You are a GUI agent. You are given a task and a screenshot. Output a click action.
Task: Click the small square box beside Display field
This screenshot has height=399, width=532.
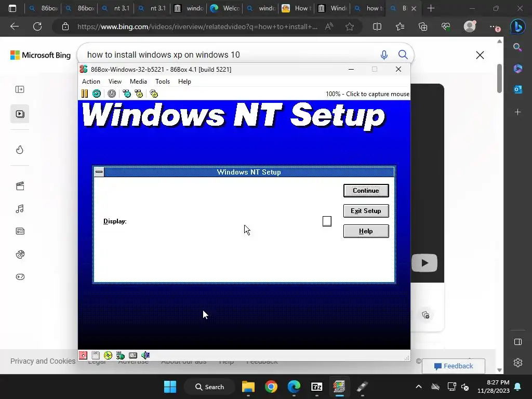coord(327,221)
